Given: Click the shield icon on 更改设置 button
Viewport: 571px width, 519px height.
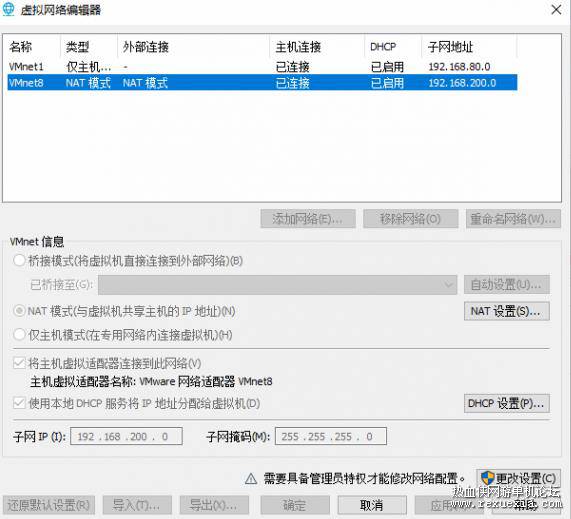Looking at the screenshot, I should (487, 478).
